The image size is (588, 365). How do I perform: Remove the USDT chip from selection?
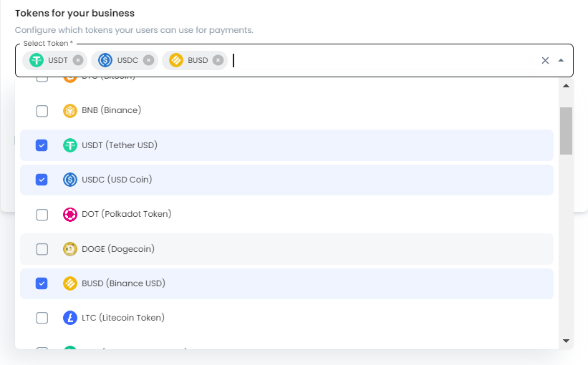[78, 60]
